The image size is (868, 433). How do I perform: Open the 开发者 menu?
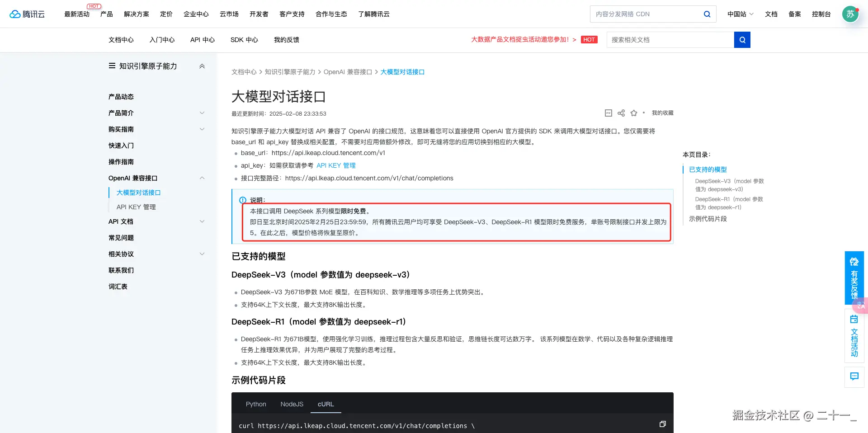click(x=259, y=14)
